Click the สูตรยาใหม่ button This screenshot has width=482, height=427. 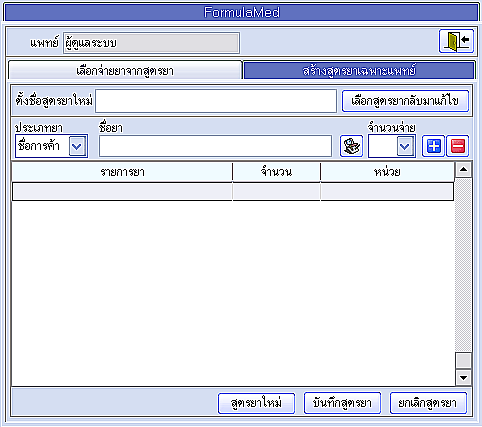coord(256,403)
